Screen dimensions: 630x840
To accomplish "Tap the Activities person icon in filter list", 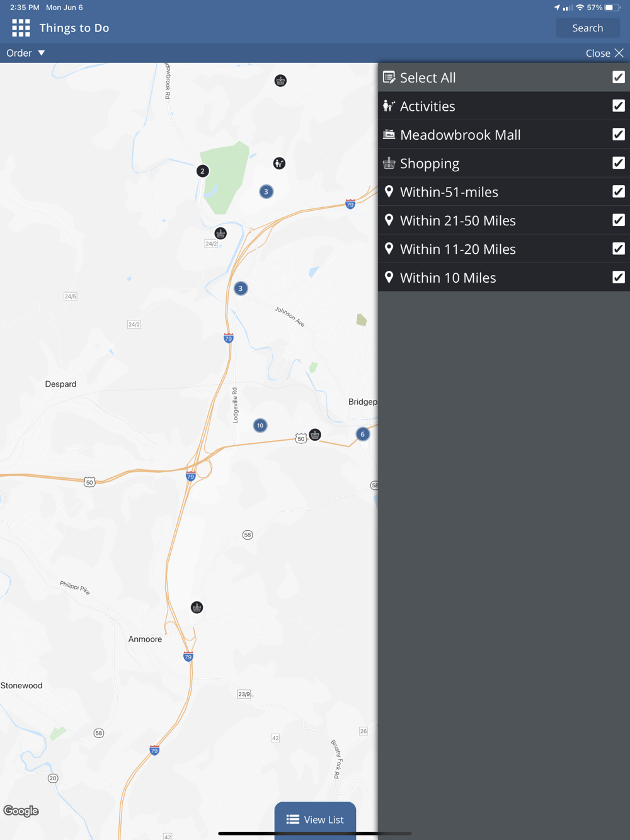I will click(x=389, y=106).
